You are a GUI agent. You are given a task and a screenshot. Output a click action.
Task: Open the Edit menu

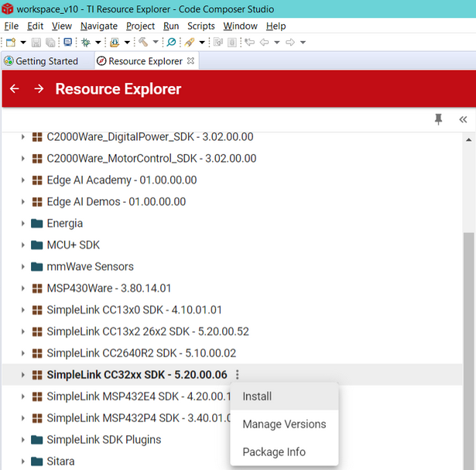coord(35,26)
